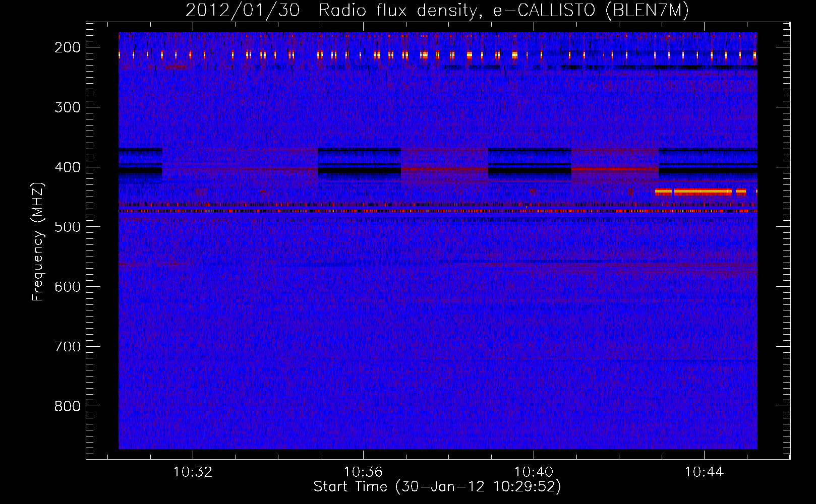Click the Start Time axis label
Screen dimensions: 816x504
coord(437,487)
